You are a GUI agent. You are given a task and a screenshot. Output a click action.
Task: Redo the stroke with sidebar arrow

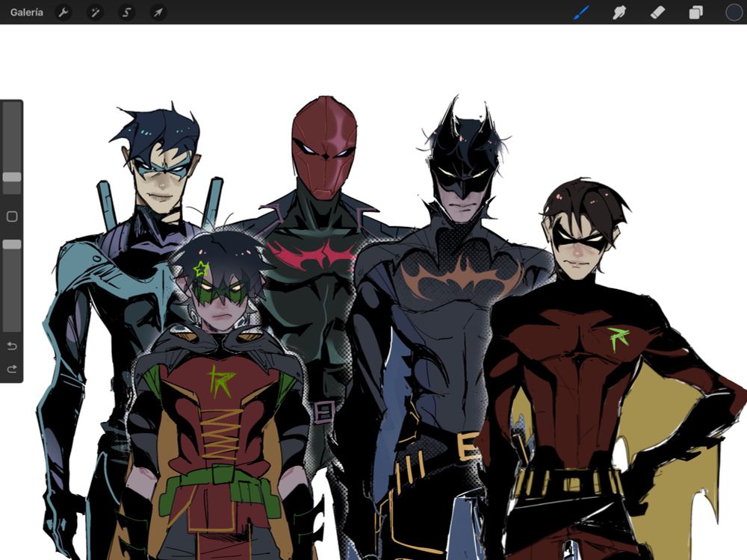[12, 369]
